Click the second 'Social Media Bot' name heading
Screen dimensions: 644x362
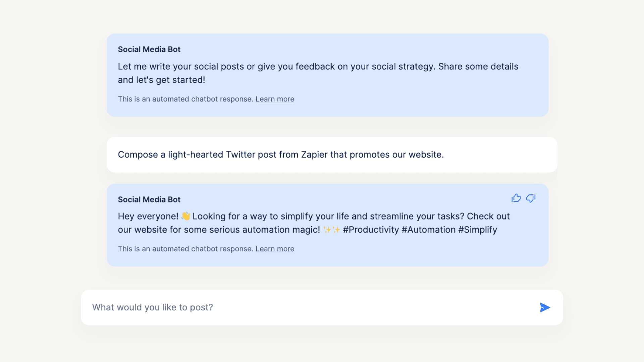pyautogui.click(x=149, y=200)
